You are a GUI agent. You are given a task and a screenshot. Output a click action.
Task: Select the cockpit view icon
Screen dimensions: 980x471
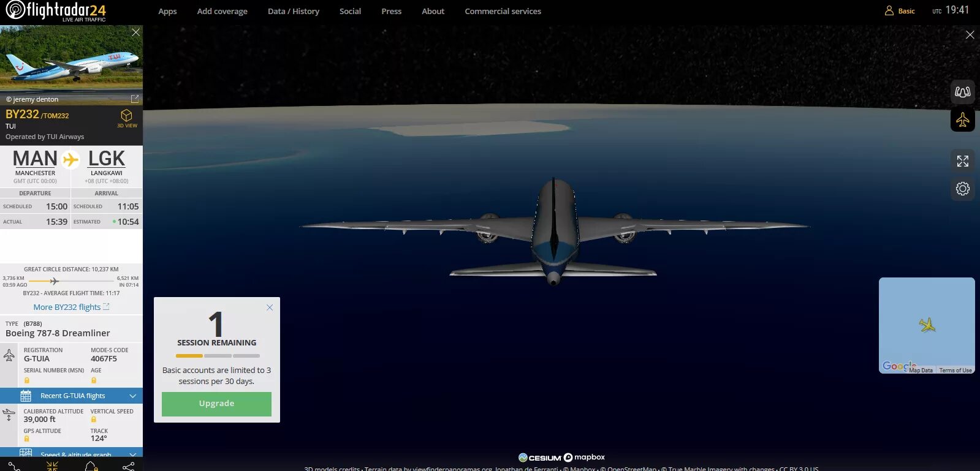coord(963,92)
